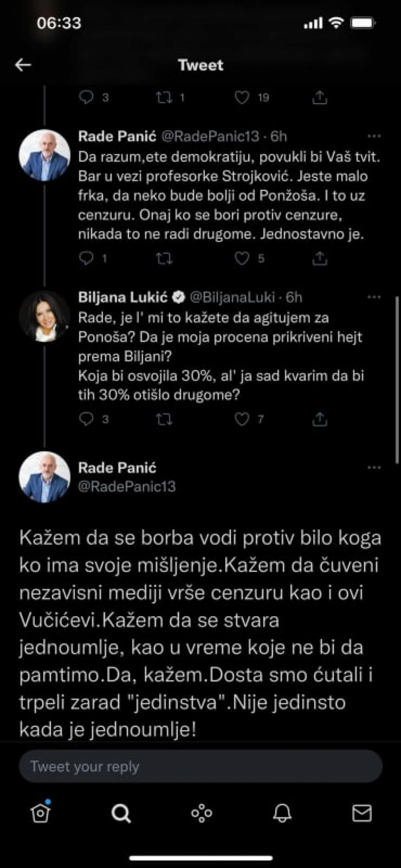
Task: Unlike Biljana Lukić's tweet with 7 likes
Action: 243,420
